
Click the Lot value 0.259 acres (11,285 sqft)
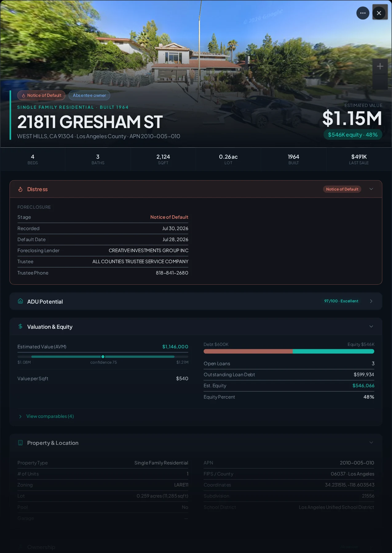(162, 496)
